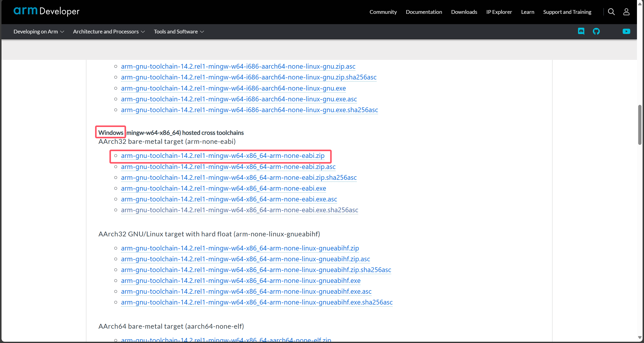
Task: Open the Community nav item
Action: tap(383, 12)
